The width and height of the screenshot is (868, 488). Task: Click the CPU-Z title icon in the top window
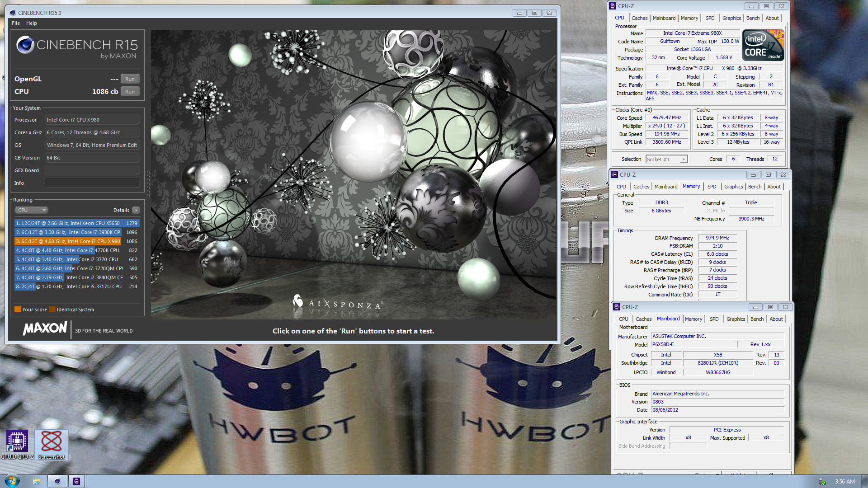[613, 6]
